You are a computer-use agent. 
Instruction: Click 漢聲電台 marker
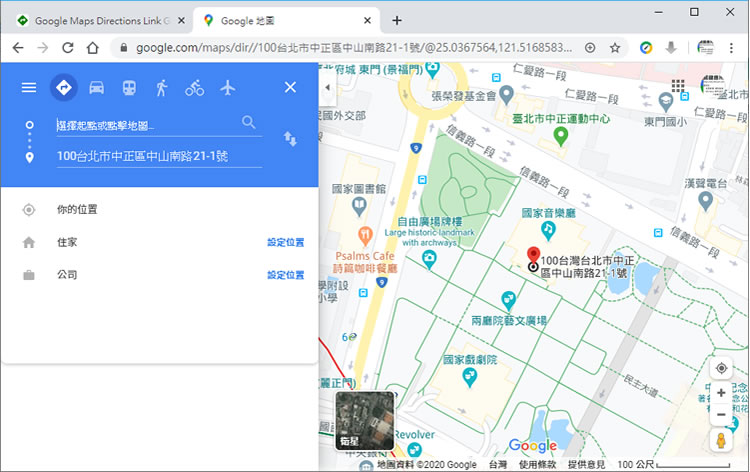(x=706, y=201)
